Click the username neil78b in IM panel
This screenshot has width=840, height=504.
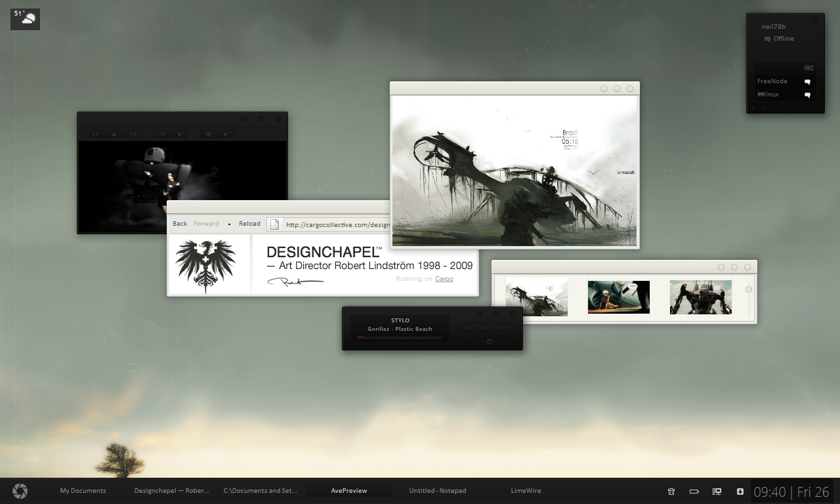(x=774, y=27)
